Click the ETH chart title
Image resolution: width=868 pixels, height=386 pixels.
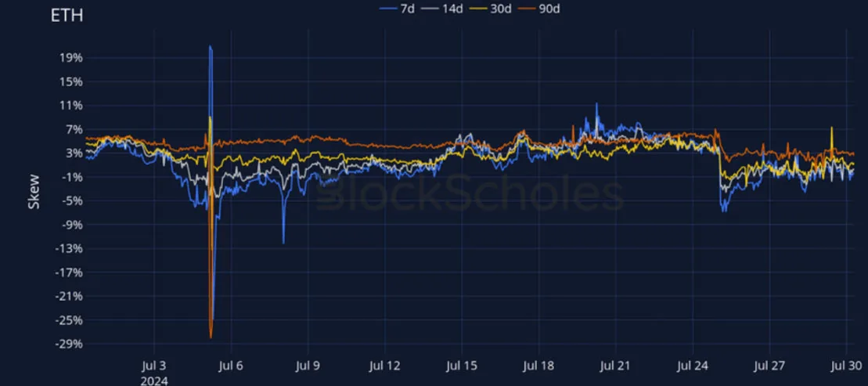pyautogui.click(x=67, y=16)
